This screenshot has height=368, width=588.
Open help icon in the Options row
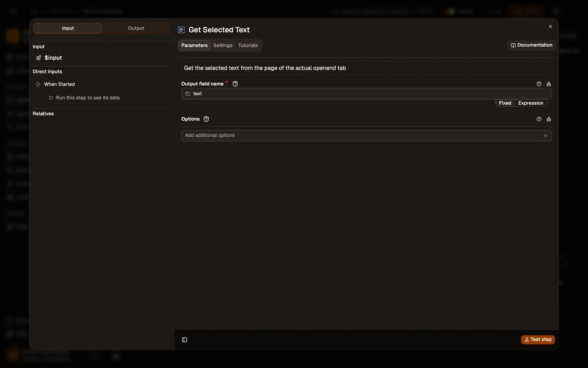click(539, 119)
